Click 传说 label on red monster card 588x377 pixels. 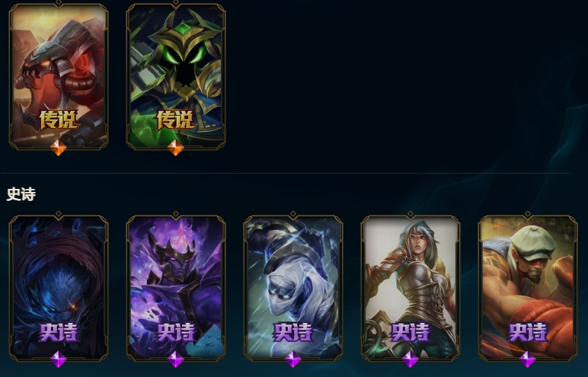(x=59, y=120)
